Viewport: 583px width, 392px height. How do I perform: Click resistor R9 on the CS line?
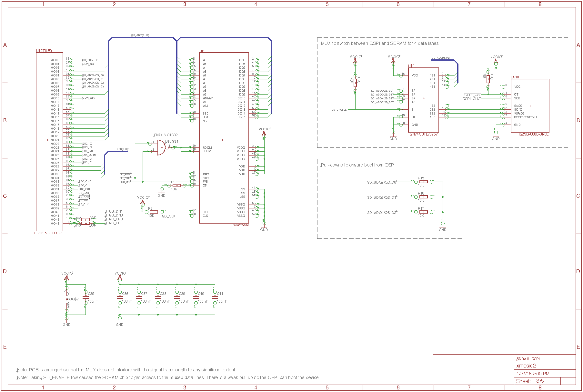click(x=176, y=186)
